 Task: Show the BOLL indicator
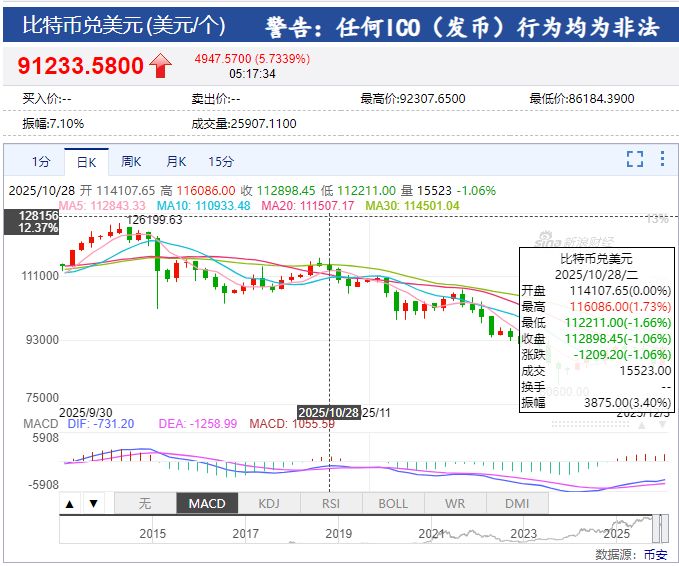click(x=393, y=504)
